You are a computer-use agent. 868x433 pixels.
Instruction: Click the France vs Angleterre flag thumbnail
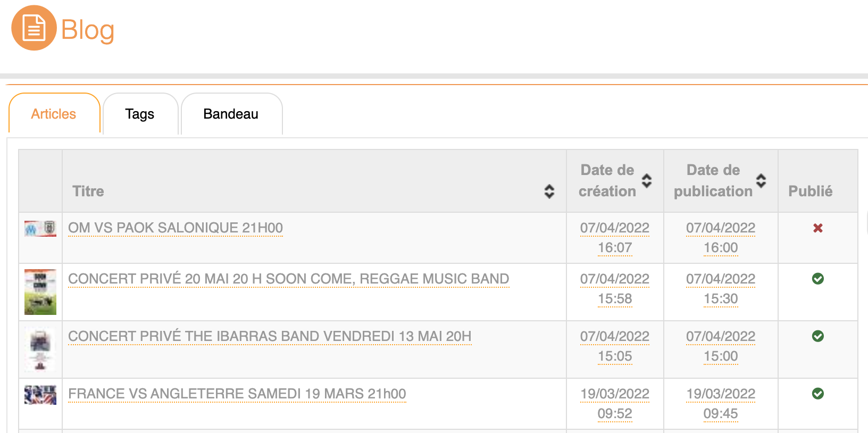pos(40,395)
